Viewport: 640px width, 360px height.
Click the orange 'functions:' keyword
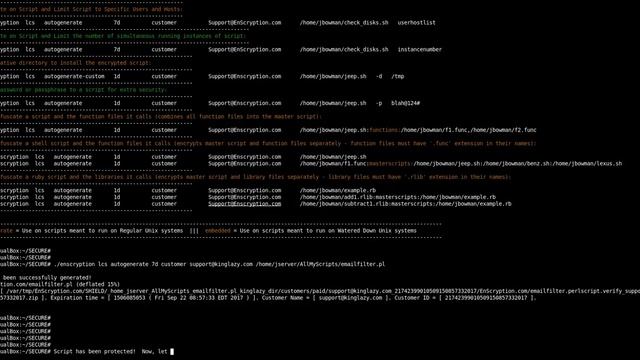click(x=385, y=130)
